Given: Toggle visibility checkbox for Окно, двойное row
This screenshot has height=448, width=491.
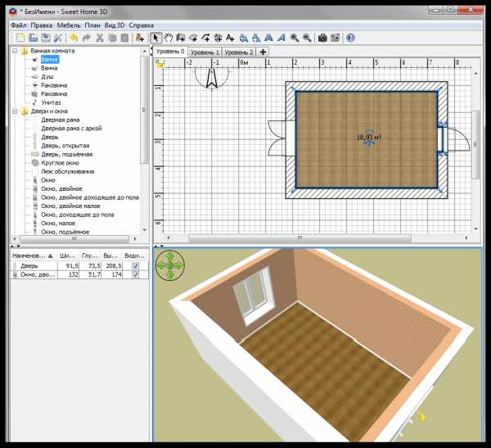Looking at the screenshot, I should pyautogui.click(x=136, y=276).
